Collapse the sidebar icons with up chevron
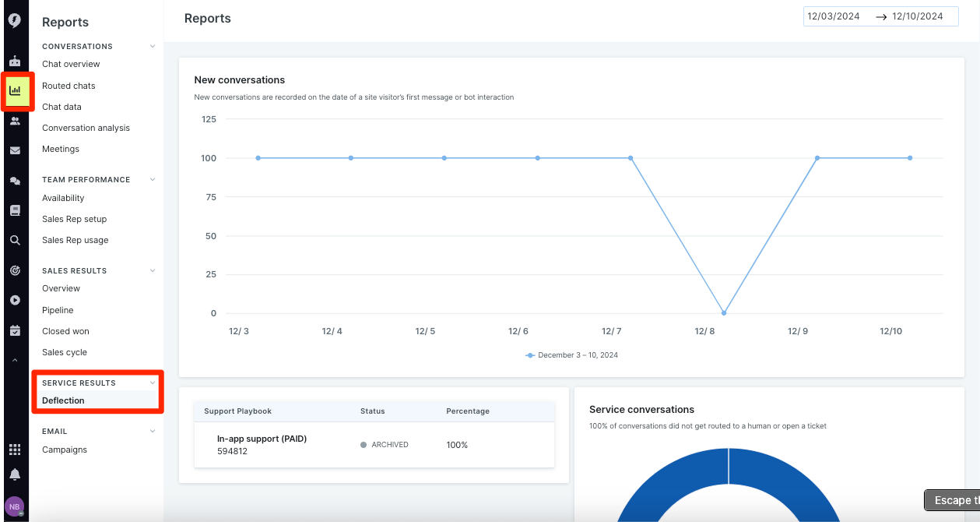Image resolution: width=980 pixels, height=522 pixels. click(x=15, y=360)
